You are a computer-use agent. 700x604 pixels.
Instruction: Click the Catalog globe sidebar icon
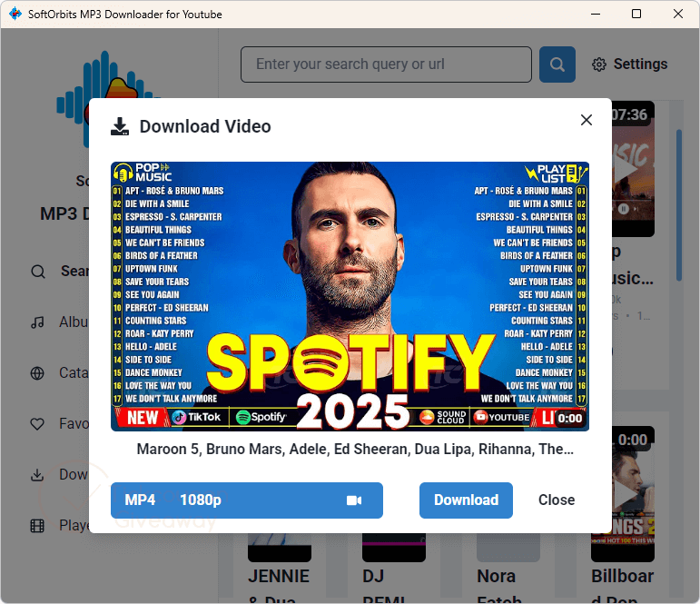(x=37, y=373)
